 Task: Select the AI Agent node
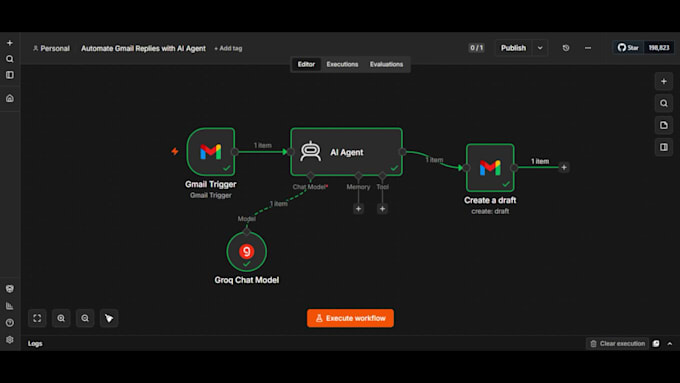(x=347, y=152)
